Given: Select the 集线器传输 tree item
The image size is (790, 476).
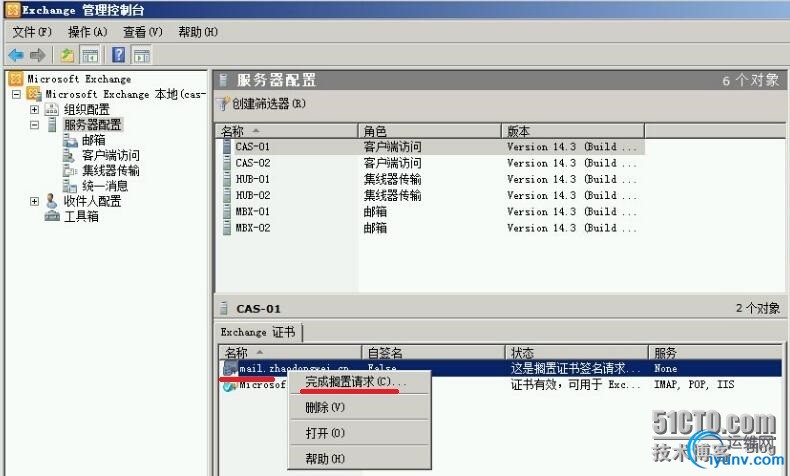Looking at the screenshot, I should [x=111, y=170].
